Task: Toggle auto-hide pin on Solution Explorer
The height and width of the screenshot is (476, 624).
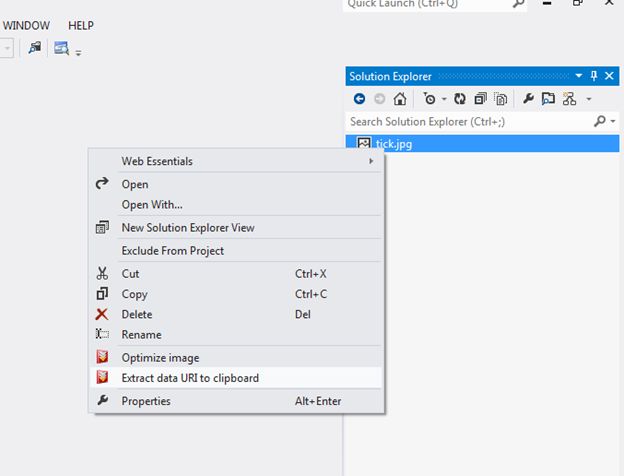Action: (593, 76)
